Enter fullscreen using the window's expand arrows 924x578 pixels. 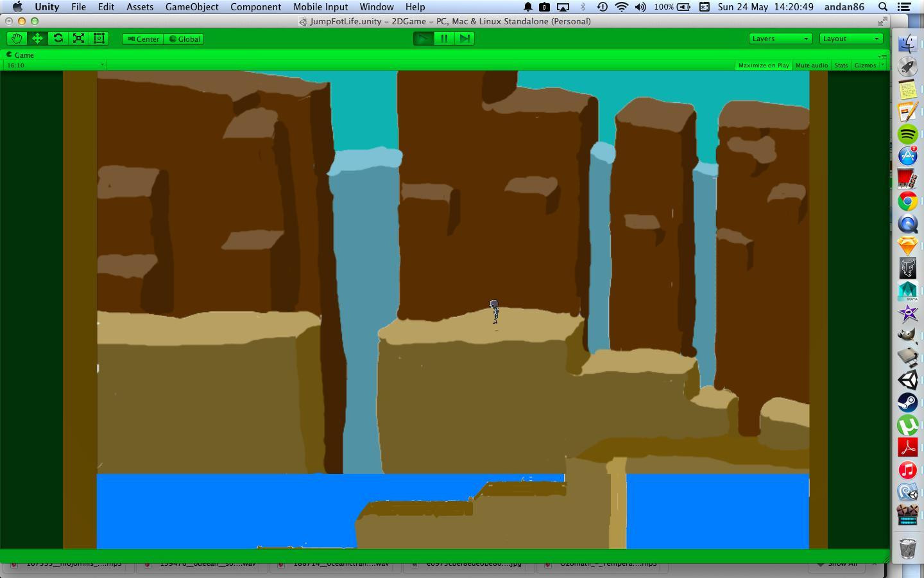883,21
